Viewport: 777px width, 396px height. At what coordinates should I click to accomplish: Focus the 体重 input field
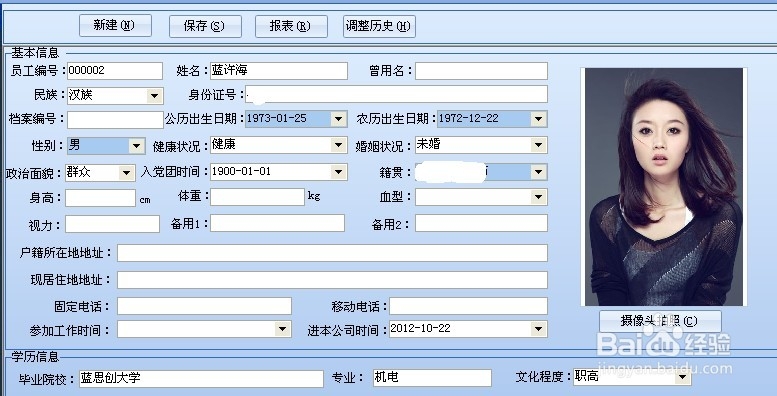257,197
